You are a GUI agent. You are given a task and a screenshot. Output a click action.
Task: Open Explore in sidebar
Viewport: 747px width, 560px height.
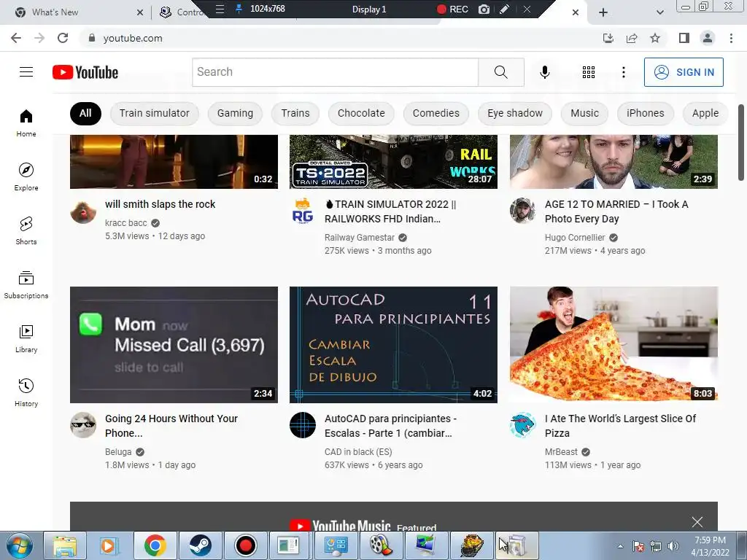[x=26, y=177]
